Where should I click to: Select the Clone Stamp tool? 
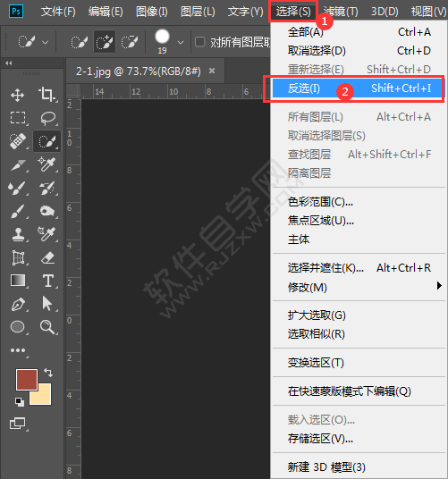(x=19, y=235)
